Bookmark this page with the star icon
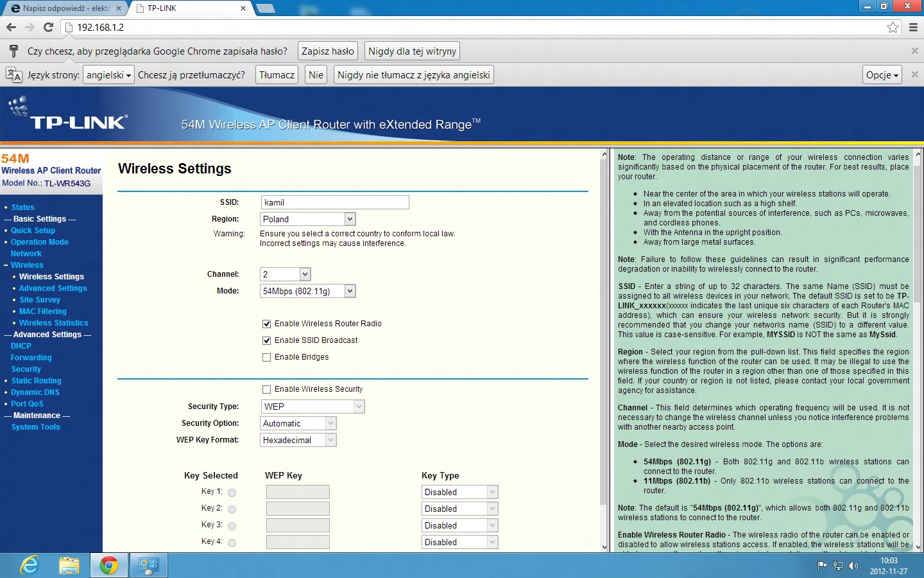924x578 pixels. [893, 27]
